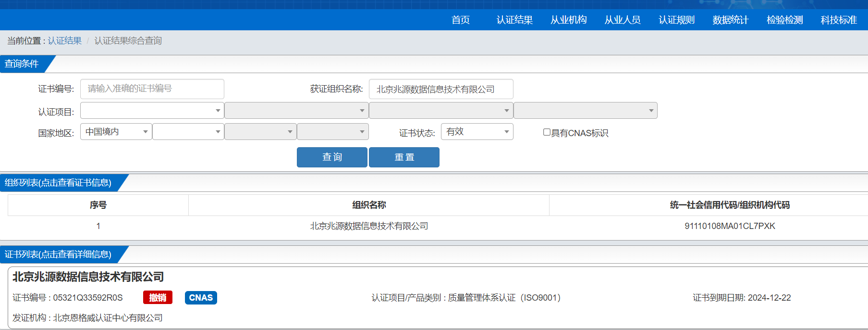Click the 序号 column header

pos(98,205)
